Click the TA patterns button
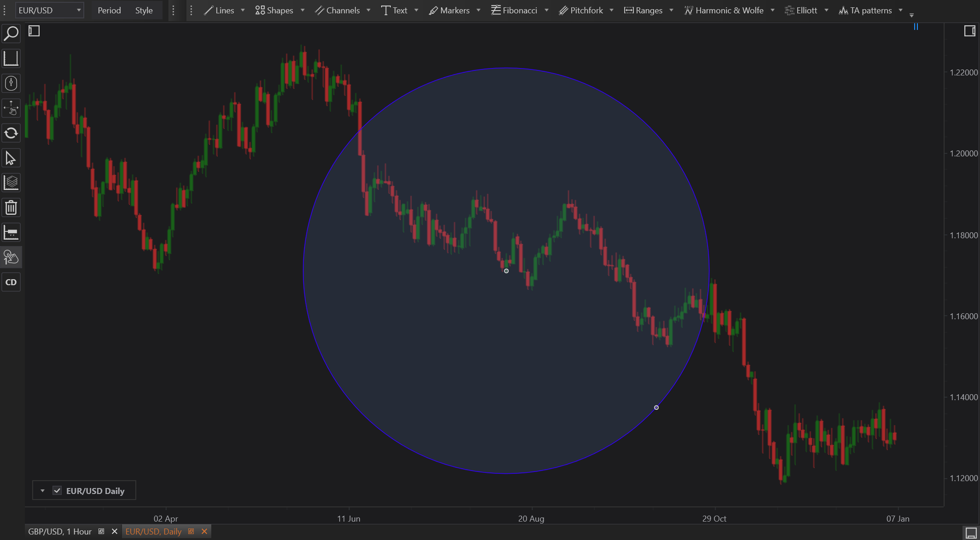Image resolution: width=980 pixels, height=540 pixels. point(865,10)
